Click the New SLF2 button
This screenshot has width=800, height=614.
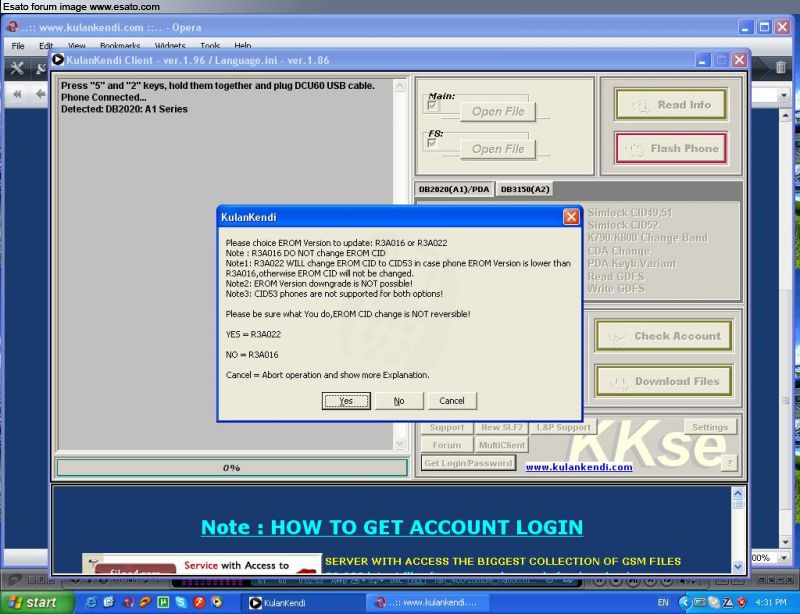[502, 427]
